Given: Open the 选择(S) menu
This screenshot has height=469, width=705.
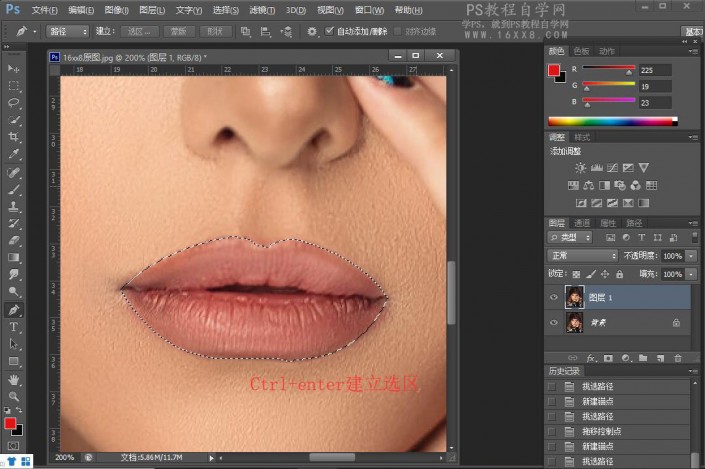Looking at the screenshot, I should tap(225, 10).
